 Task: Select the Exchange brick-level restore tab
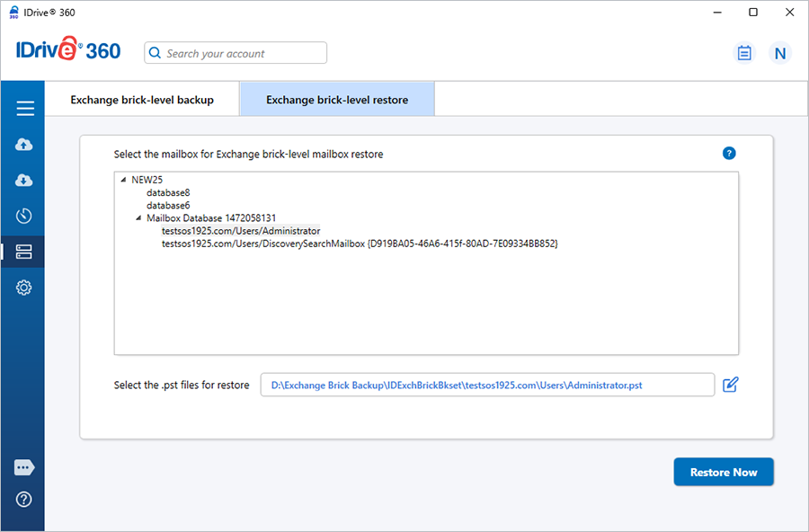coord(337,100)
